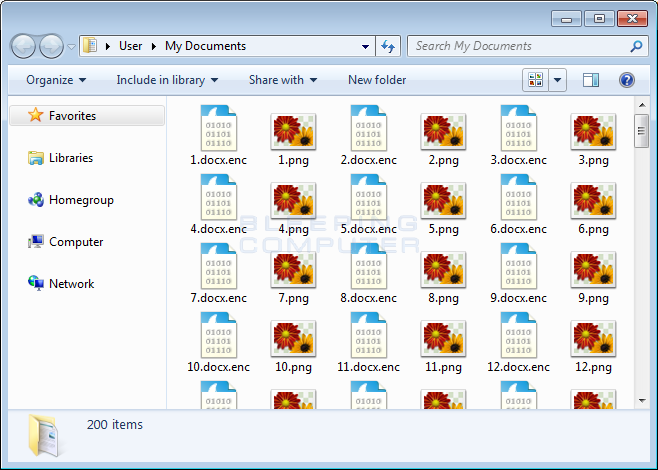Select the 1.docx.enc encrypted file icon
The height and width of the screenshot is (470, 658).
218,128
